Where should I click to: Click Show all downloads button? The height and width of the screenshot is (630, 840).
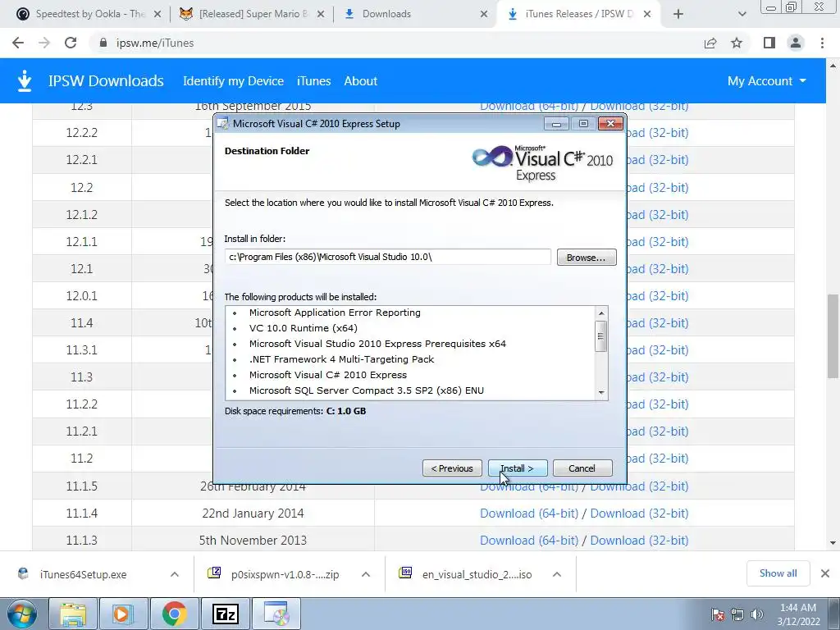(778, 573)
